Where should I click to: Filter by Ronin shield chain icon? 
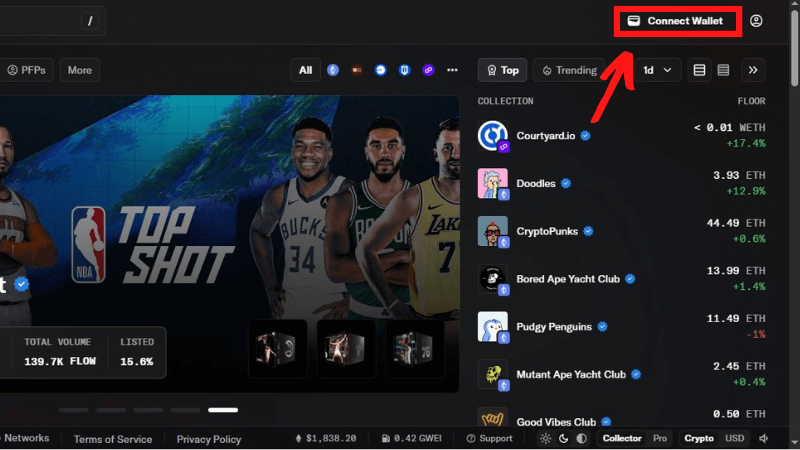click(405, 70)
